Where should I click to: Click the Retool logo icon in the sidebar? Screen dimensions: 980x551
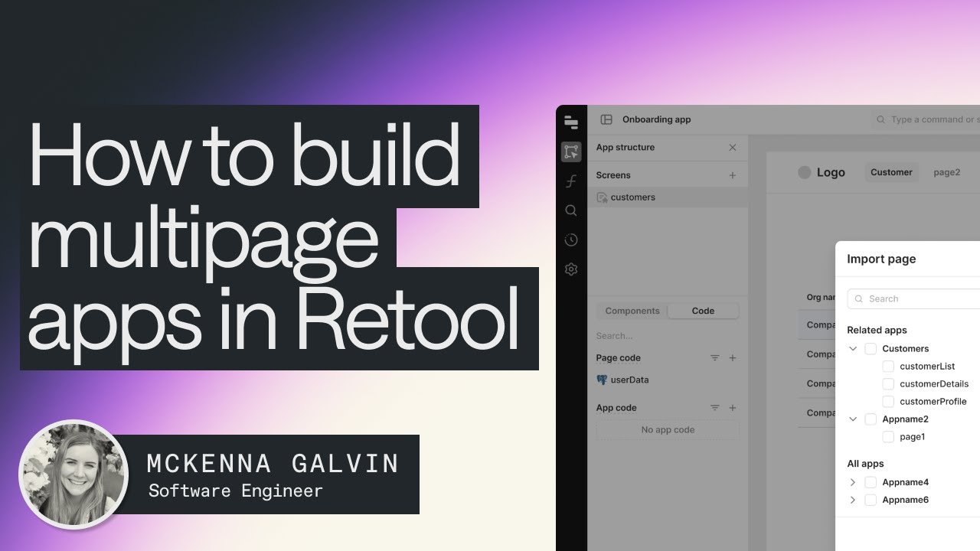click(x=570, y=122)
